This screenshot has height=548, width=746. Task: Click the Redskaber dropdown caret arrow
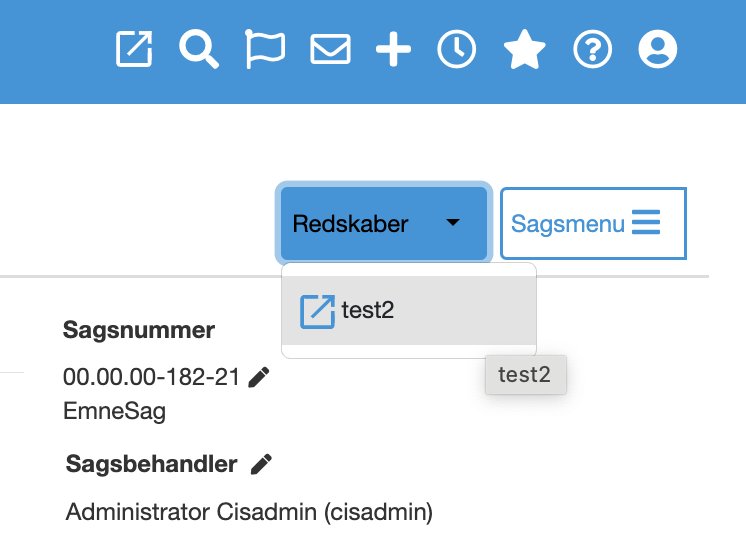[453, 223]
